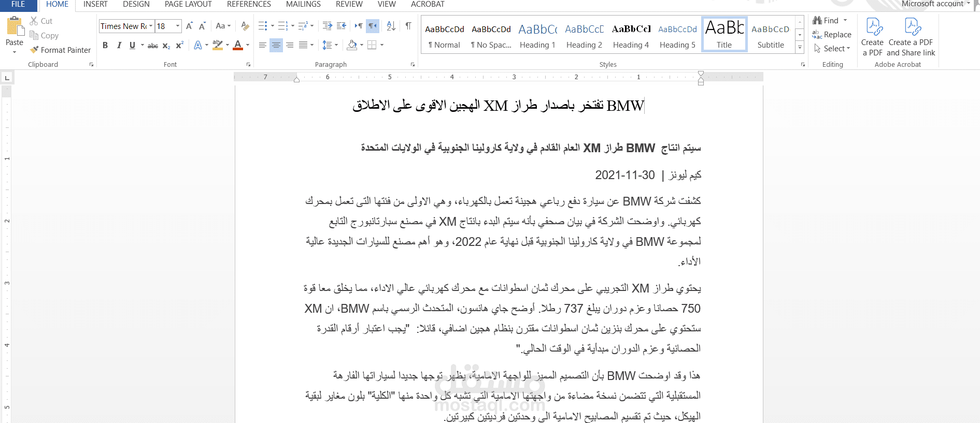This screenshot has height=423, width=980.
Task: Open the Microsoft account menu
Action: point(935,4)
